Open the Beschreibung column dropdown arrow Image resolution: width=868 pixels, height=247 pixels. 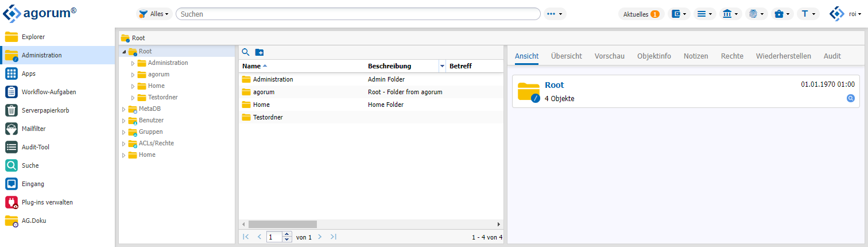(442, 66)
